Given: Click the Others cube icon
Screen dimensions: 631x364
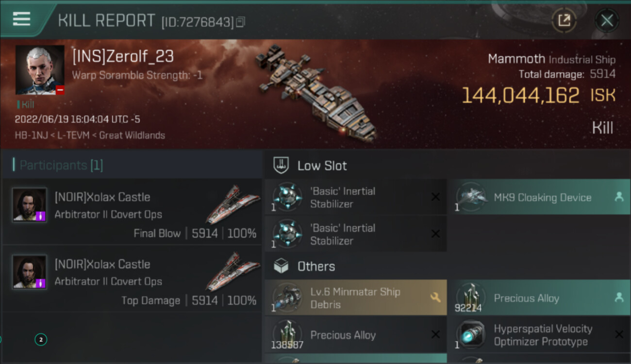Looking at the screenshot, I should click(282, 266).
